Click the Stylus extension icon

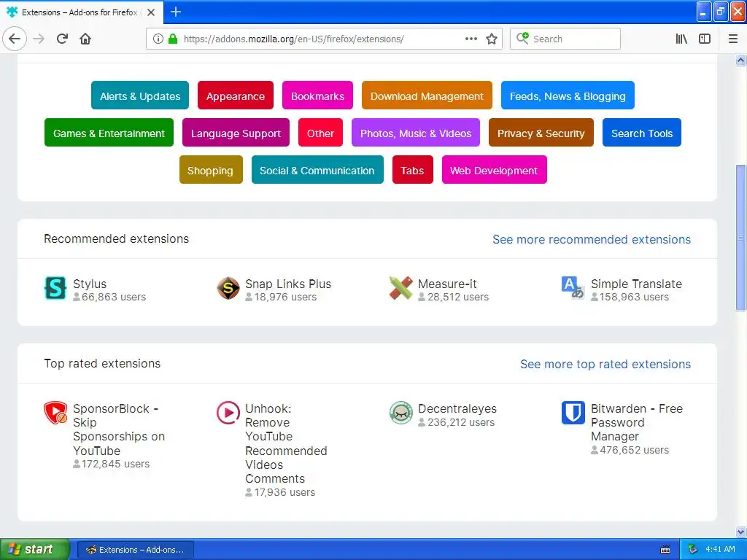coord(55,288)
